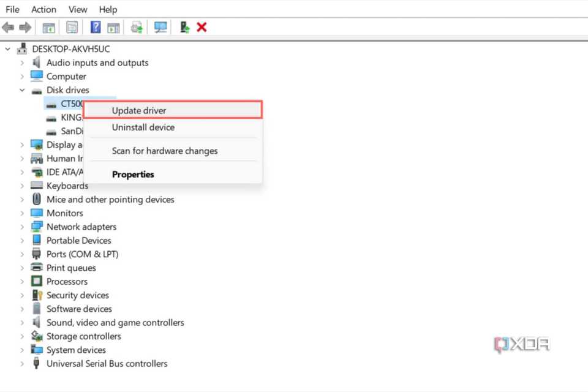Image resolution: width=588 pixels, height=392 pixels.
Task: Choose Update driver from context menu
Action: 173,110
